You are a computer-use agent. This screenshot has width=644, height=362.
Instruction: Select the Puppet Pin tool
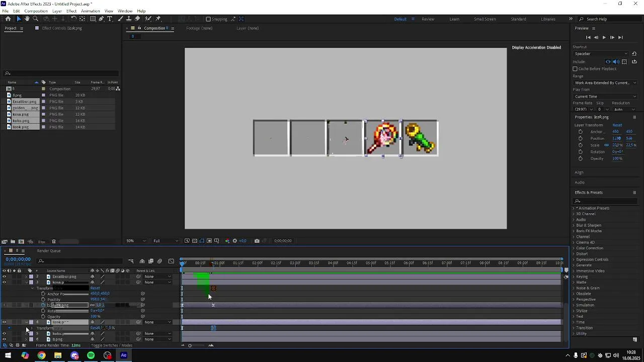click(158, 19)
